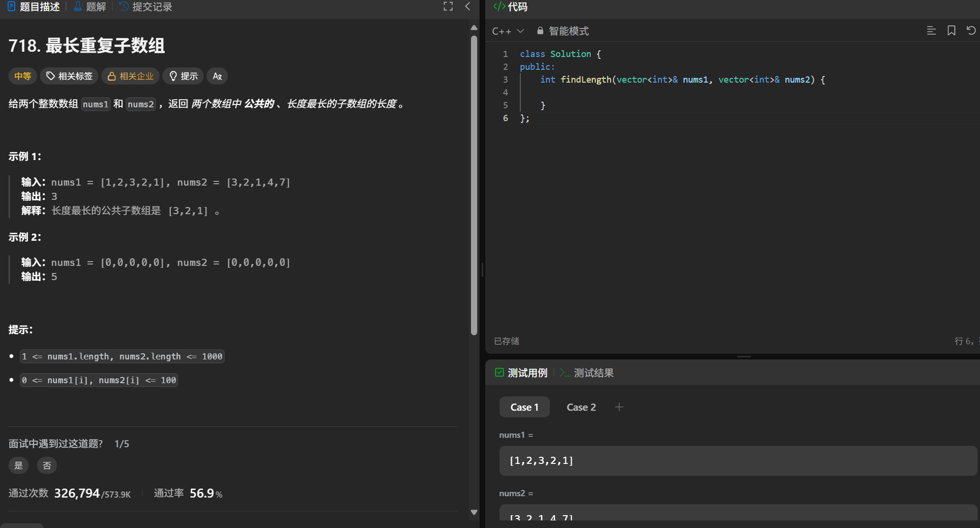
Task: Add a new test case with the plus icon
Action: pyautogui.click(x=619, y=407)
